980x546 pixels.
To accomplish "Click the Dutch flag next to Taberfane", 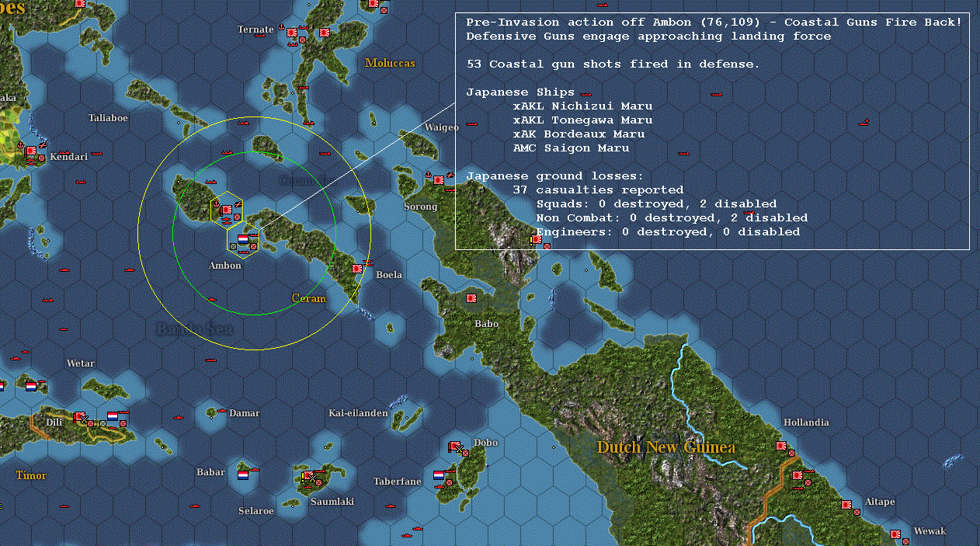I will 439,475.
